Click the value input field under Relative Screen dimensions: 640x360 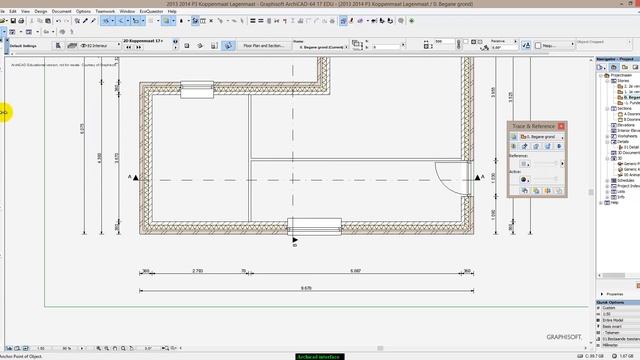click(504, 48)
